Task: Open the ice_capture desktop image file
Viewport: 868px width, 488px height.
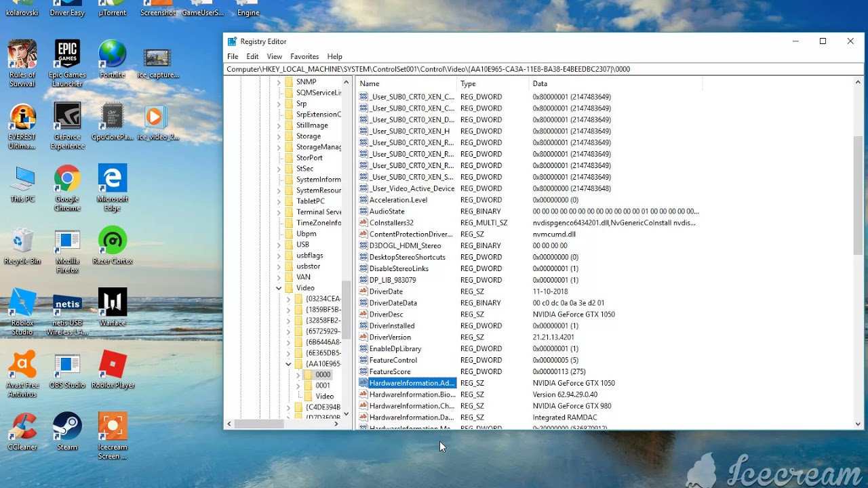Action: 157,62
